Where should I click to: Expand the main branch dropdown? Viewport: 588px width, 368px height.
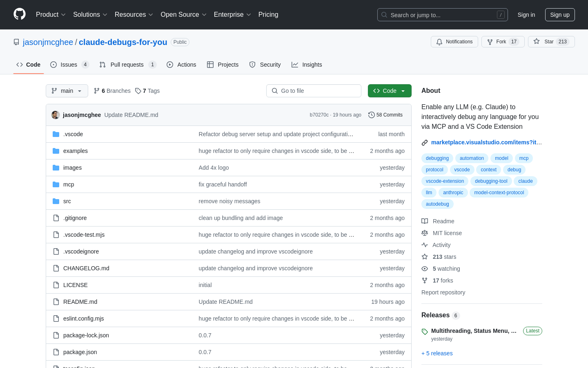tap(67, 91)
